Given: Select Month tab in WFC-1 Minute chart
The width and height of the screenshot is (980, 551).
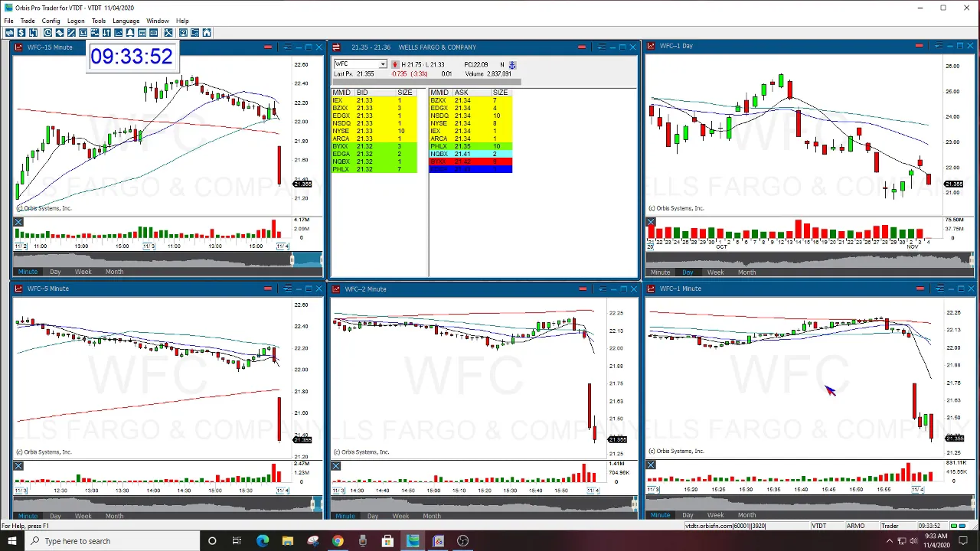Looking at the screenshot, I should tap(746, 515).
